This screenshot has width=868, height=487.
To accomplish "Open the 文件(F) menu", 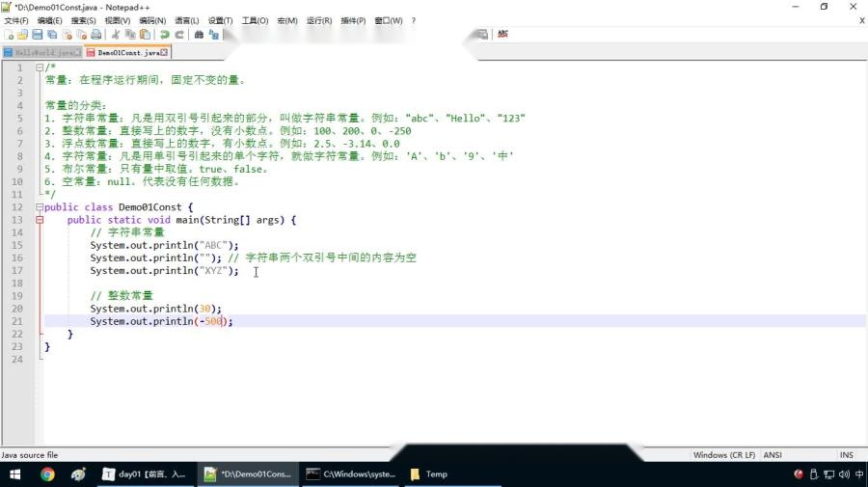I will [16, 20].
